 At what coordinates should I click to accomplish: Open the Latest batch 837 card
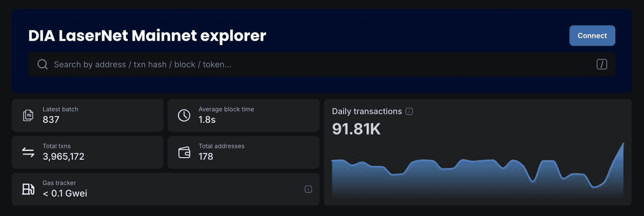coord(88,116)
